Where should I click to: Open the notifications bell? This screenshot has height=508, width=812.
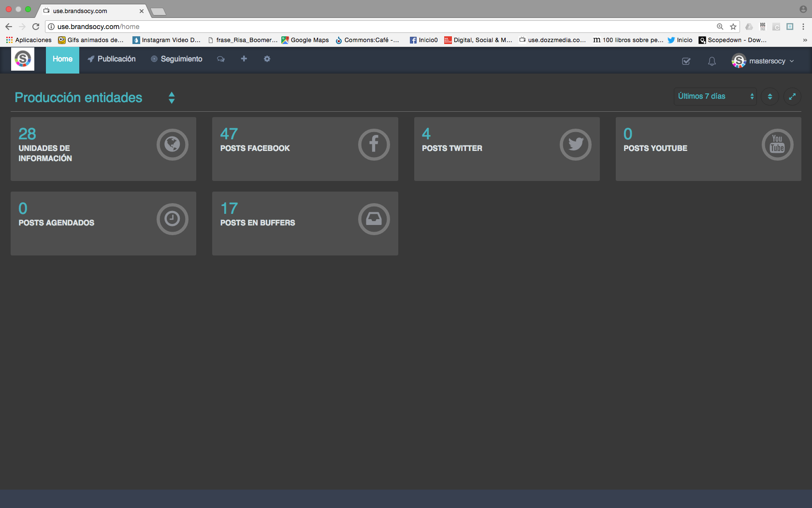click(x=712, y=61)
